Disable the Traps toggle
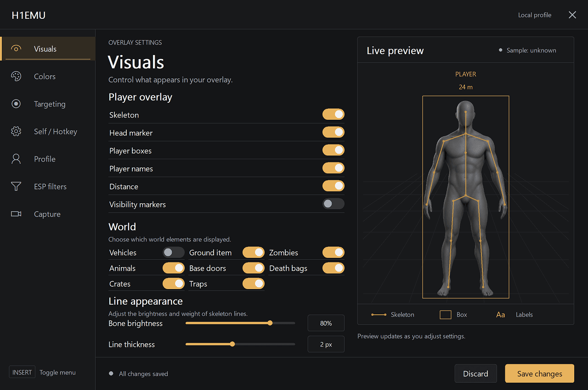 point(254,284)
